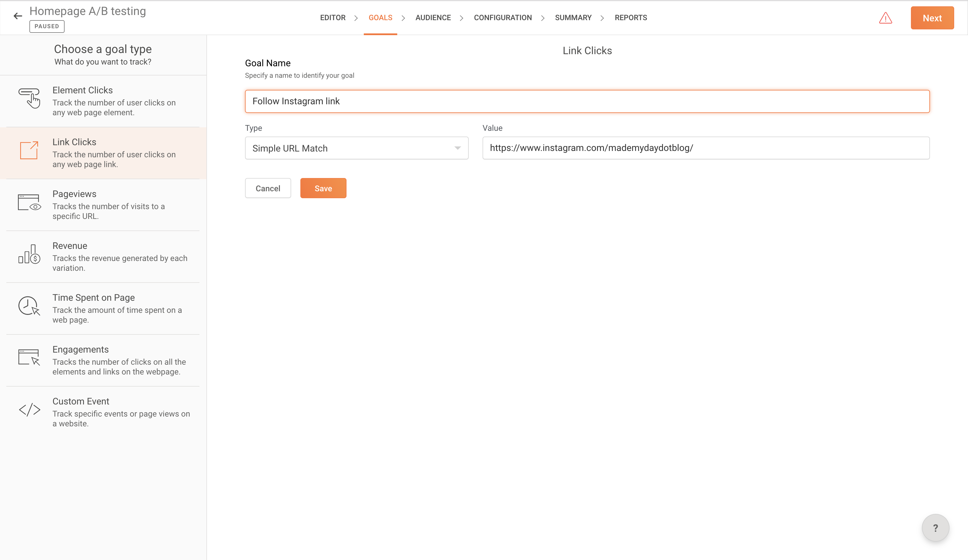Select the Revenue bar chart icon
Screen dimensions: 968x560
pos(29,254)
